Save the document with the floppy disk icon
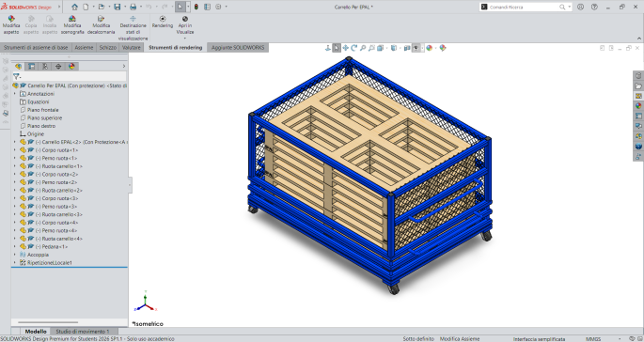Screen dimensions: 644x342 118,7
